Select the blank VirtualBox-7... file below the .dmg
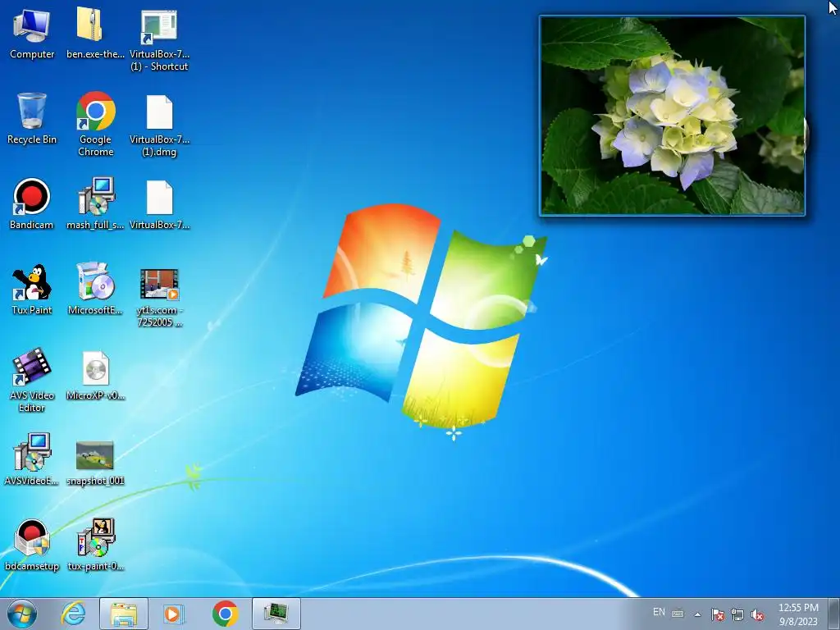The width and height of the screenshot is (840, 630). (159, 204)
